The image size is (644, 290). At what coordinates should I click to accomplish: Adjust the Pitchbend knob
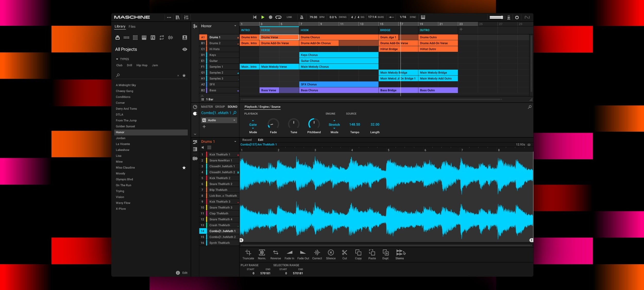tap(314, 124)
